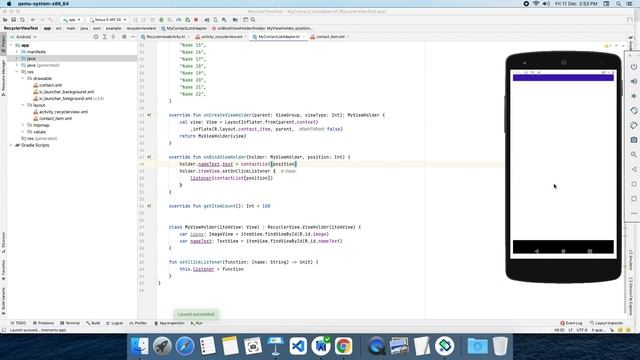Open Project panel settings gear

tap(124, 37)
